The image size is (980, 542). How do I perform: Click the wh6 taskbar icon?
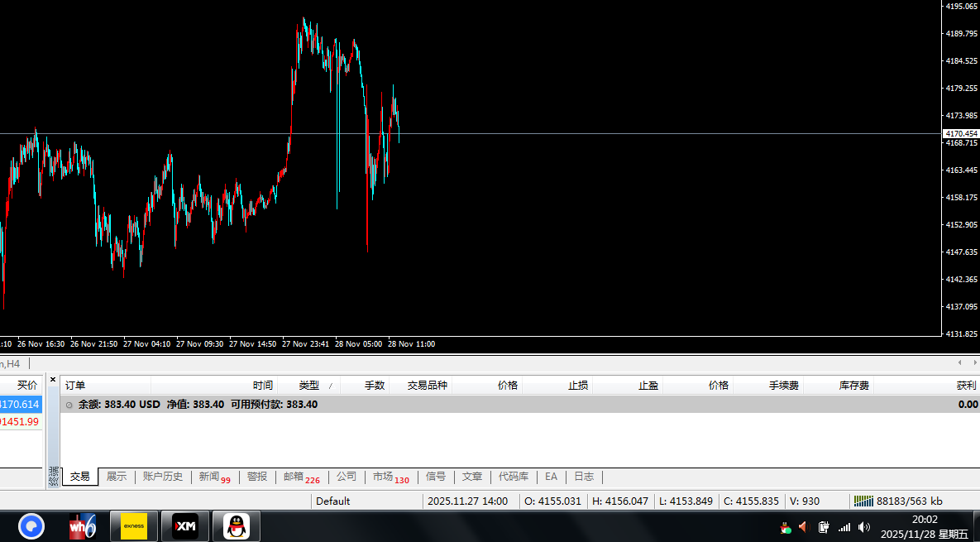[x=82, y=525]
